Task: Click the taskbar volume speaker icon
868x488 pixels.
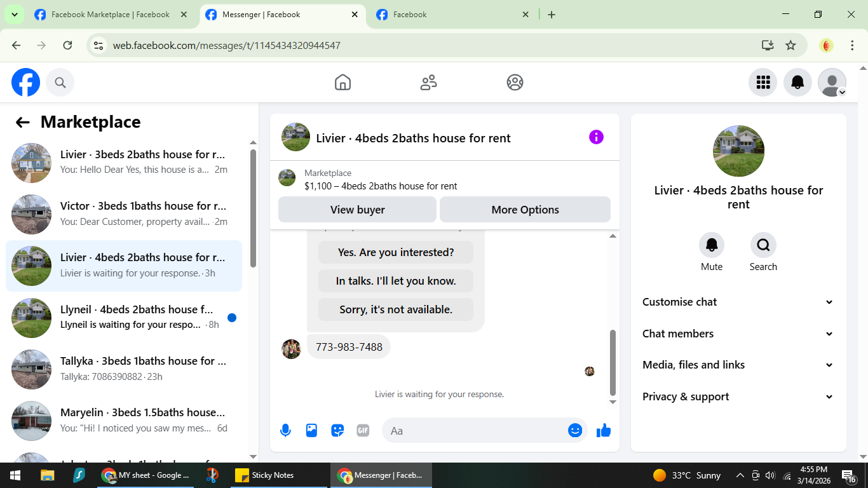Action: [x=771, y=475]
